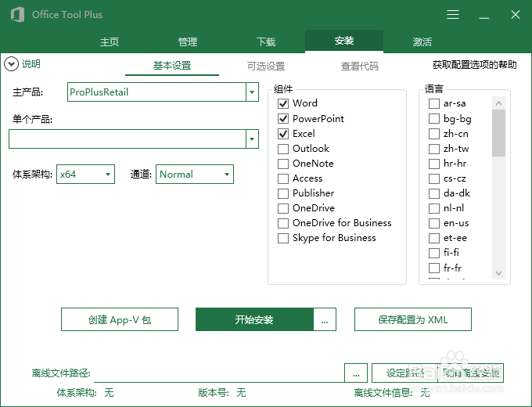The width and height of the screenshot is (532, 407).
Task: Close the Office Tool Plus window
Action: point(516,15)
